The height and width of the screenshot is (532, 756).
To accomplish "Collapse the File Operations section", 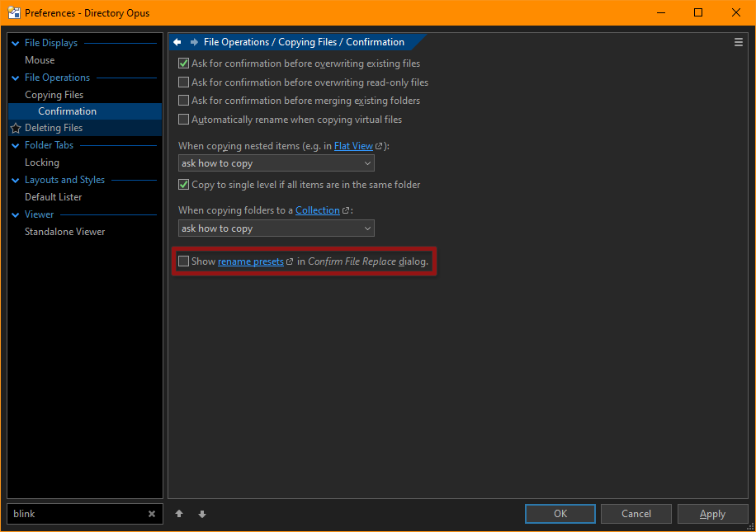I will pos(16,78).
